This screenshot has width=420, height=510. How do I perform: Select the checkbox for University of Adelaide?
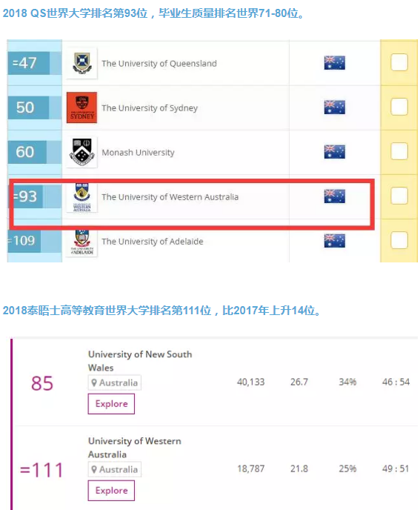pyautogui.click(x=399, y=240)
